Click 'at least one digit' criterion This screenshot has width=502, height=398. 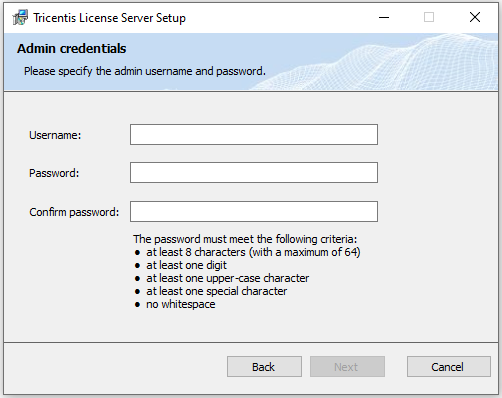click(x=186, y=265)
